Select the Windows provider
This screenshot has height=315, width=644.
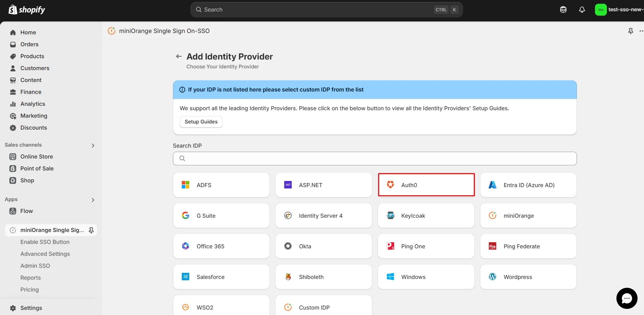click(426, 277)
